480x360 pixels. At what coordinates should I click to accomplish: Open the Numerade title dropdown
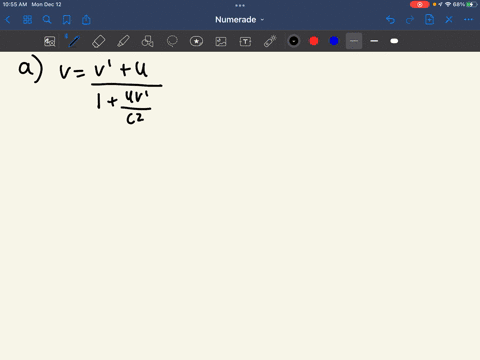(x=240, y=20)
